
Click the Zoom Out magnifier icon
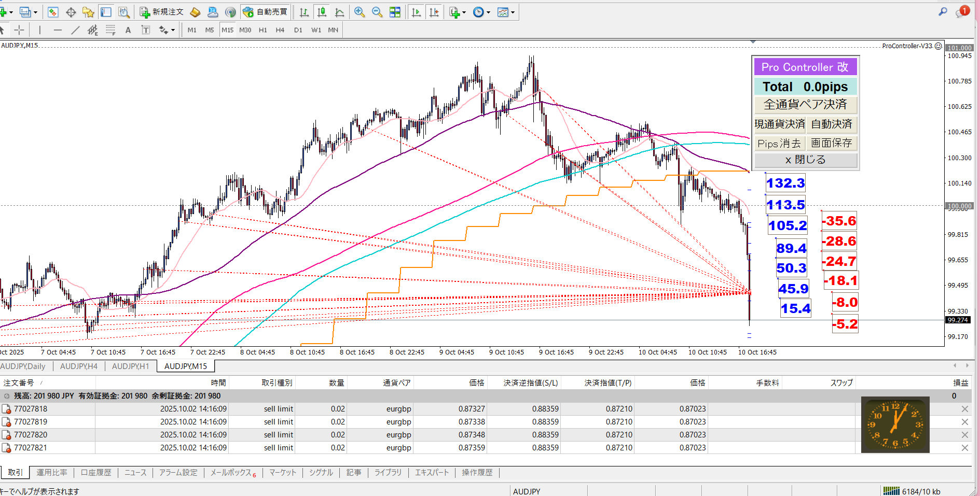pos(377,12)
